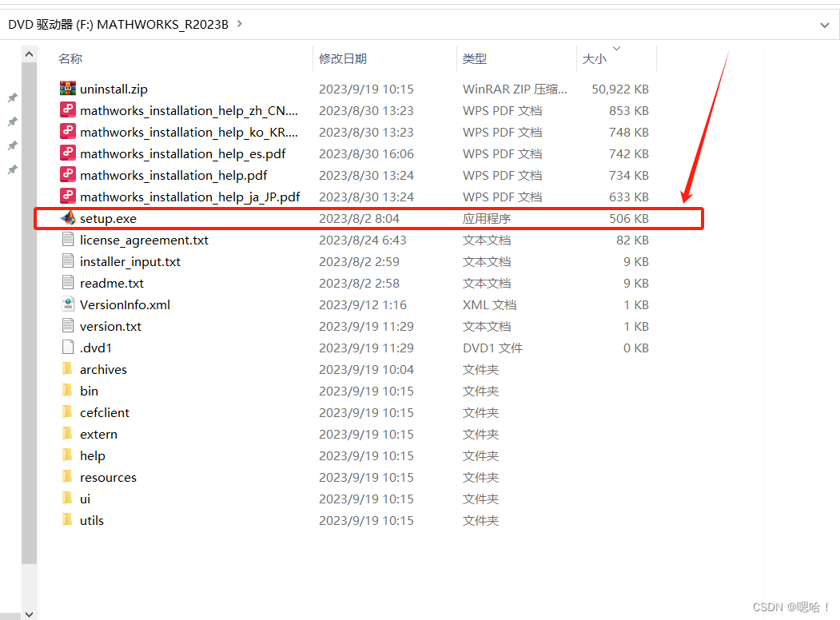
Task: Select file name mathworks_installation_help_es.pdf
Action: pos(183,154)
